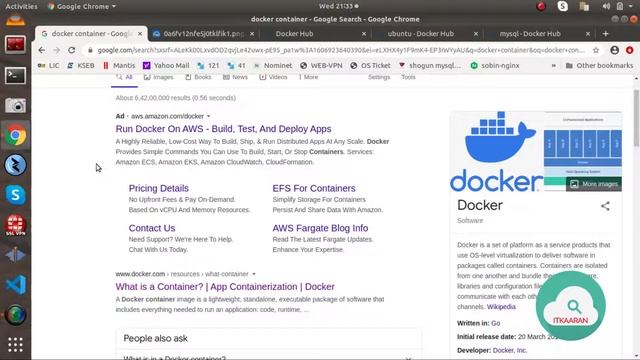Open the Wikipedia link in Docker panel
The image size is (640, 360).
501,307
